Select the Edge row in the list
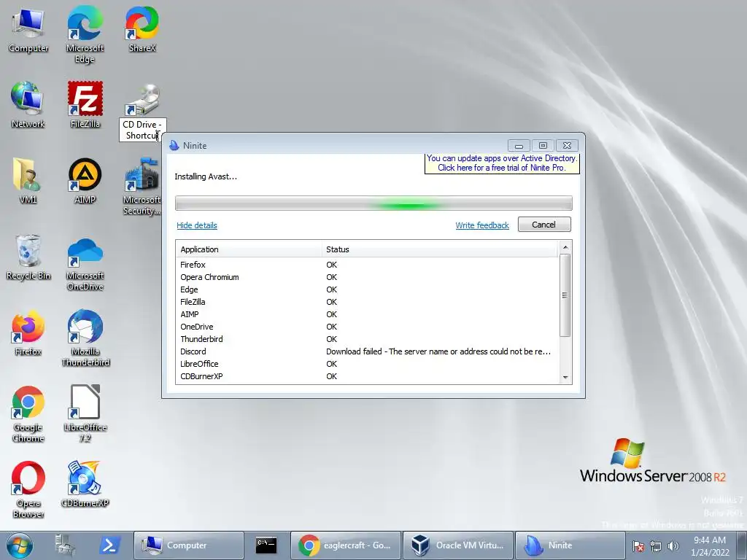This screenshot has width=747, height=560. click(x=367, y=289)
